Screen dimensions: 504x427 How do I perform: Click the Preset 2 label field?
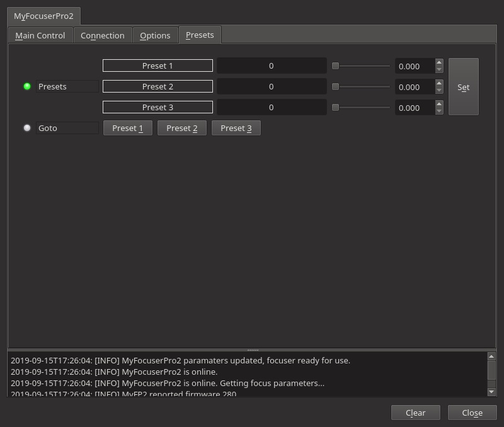pyautogui.click(x=157, y=86)
